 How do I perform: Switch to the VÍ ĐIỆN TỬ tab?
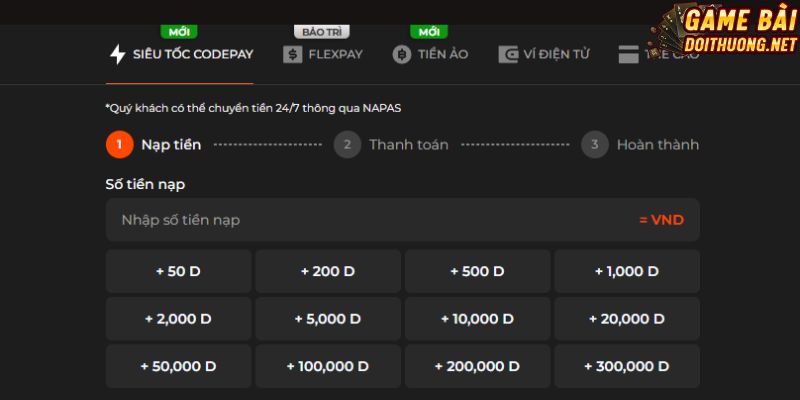(544, 54)
